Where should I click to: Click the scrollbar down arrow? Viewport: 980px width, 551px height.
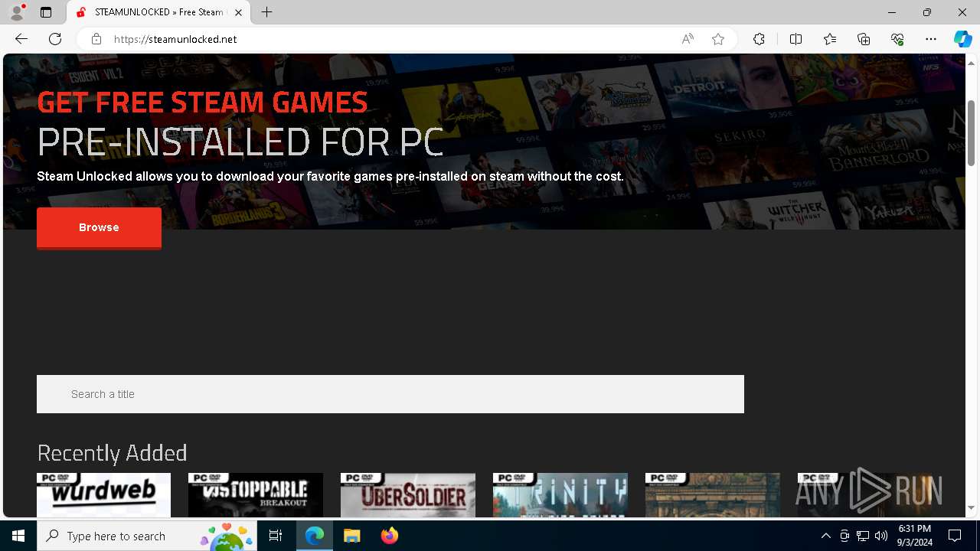[x=972, y=507]
